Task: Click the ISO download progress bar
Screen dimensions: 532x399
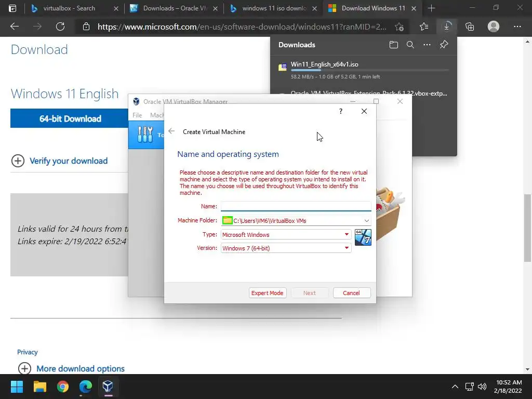Action: click(x=369, y=70)
